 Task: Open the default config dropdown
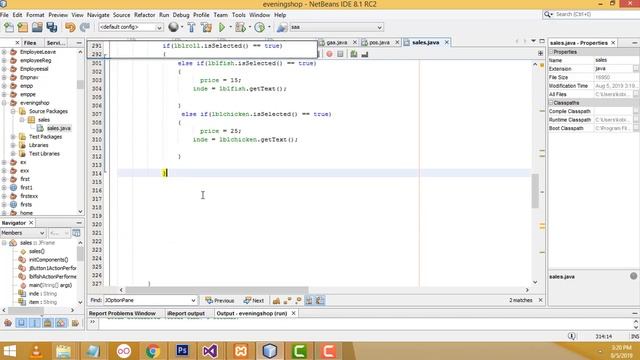[131, 27]
